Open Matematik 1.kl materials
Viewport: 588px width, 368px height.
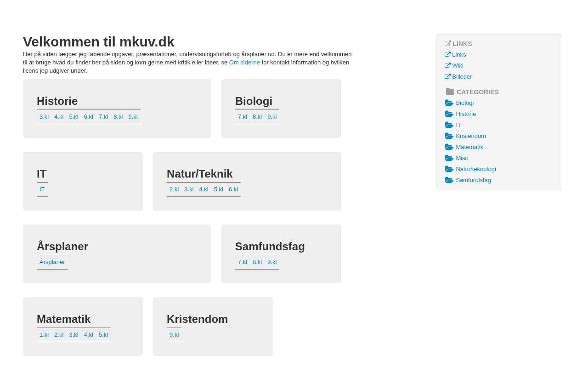(44, 335)
